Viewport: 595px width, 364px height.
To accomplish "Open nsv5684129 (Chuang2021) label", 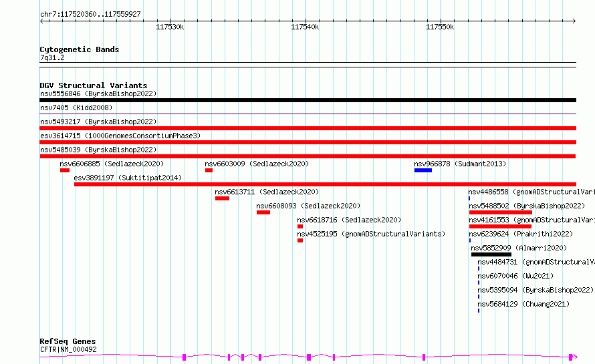I will click(523, 304).
